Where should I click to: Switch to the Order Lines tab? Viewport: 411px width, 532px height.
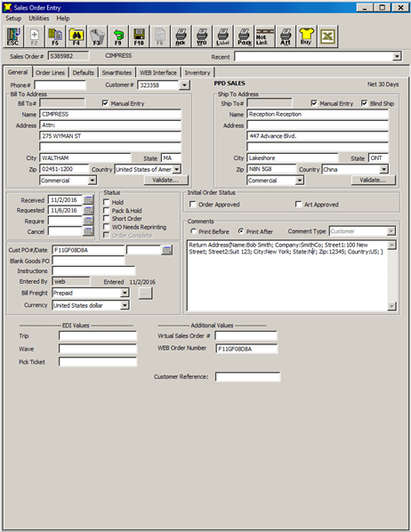tap(50, 73)
